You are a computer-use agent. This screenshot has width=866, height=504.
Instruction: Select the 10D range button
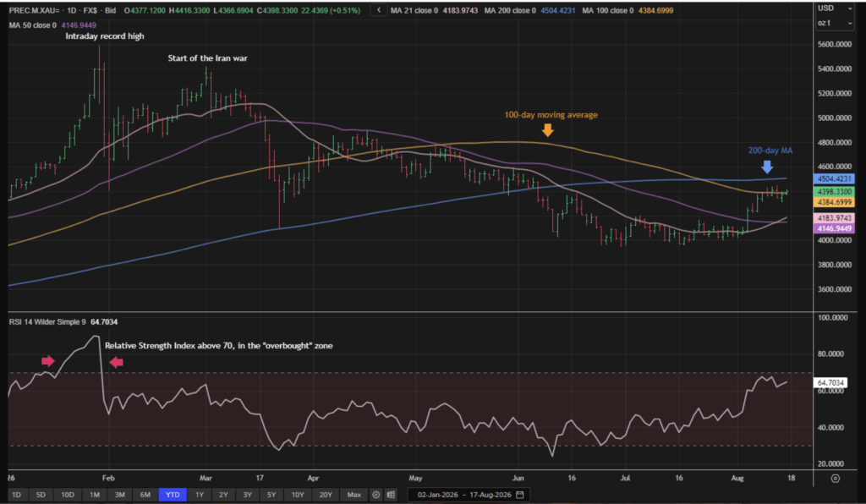click(x=68, y=495)
